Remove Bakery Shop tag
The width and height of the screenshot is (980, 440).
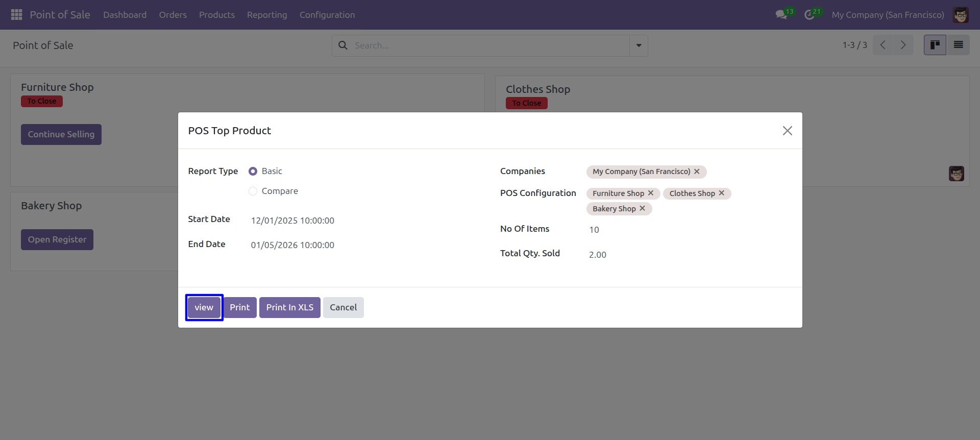pos(643,208)
